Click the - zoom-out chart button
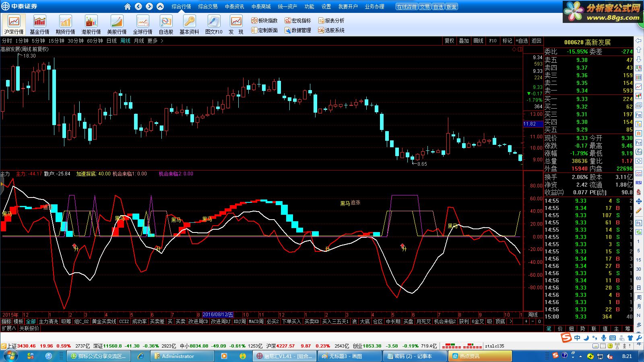 coord(533,321)
